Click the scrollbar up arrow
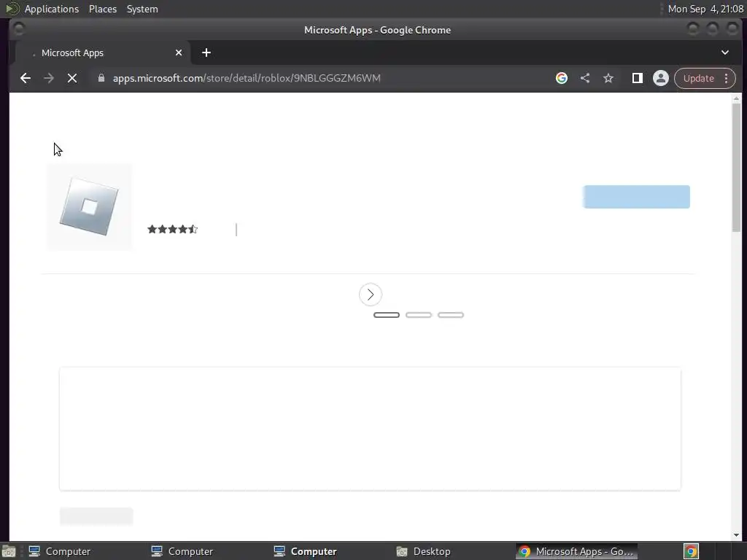The height and width of the screenshot is (560, 747). click(737, 98)
